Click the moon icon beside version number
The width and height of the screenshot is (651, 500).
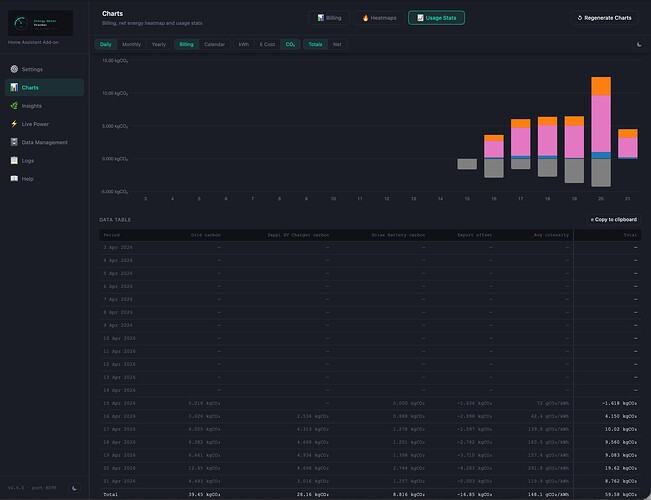pyautogui.click(x=75, y=488)
